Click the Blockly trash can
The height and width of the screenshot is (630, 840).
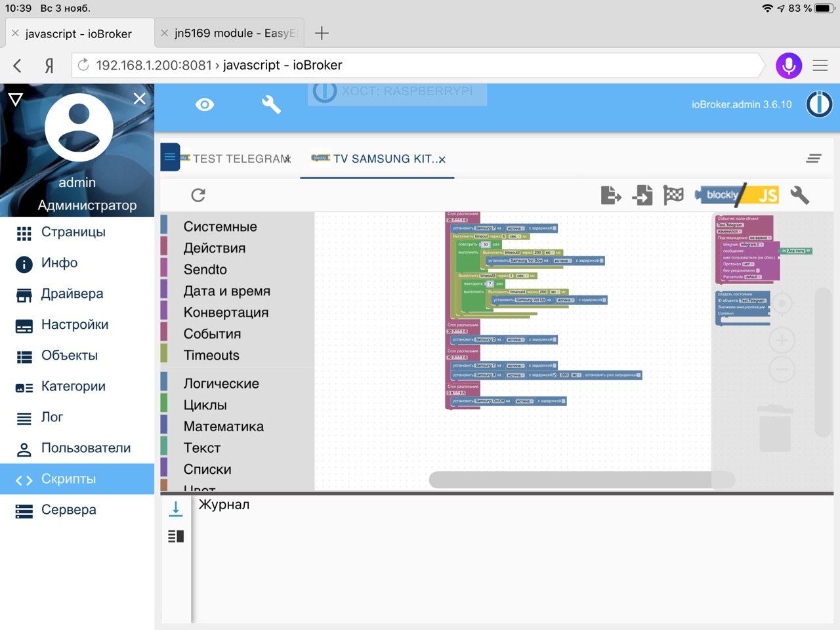pos(775,428)
